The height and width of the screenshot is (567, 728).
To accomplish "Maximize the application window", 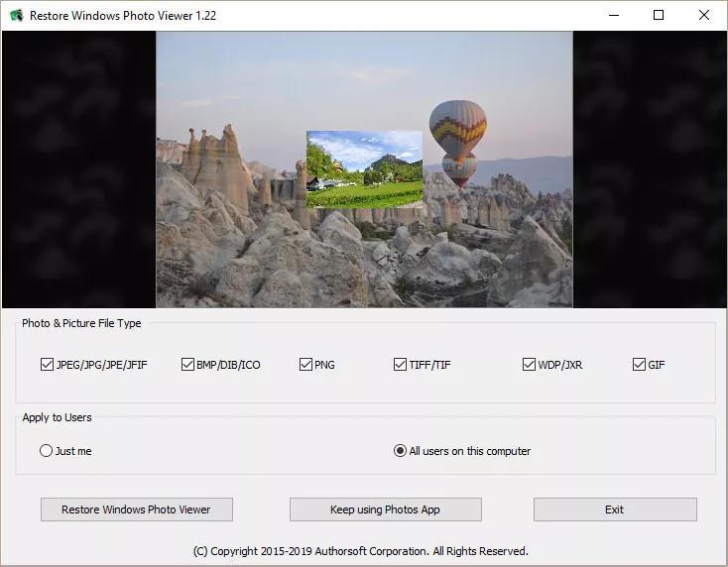I will click(x=659, y=15).
